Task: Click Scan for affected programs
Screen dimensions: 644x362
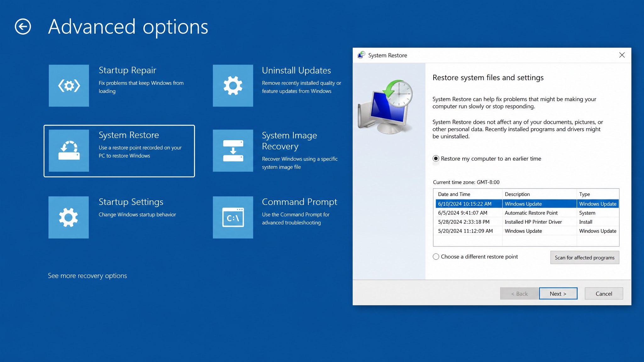Action: click(585, 257)
